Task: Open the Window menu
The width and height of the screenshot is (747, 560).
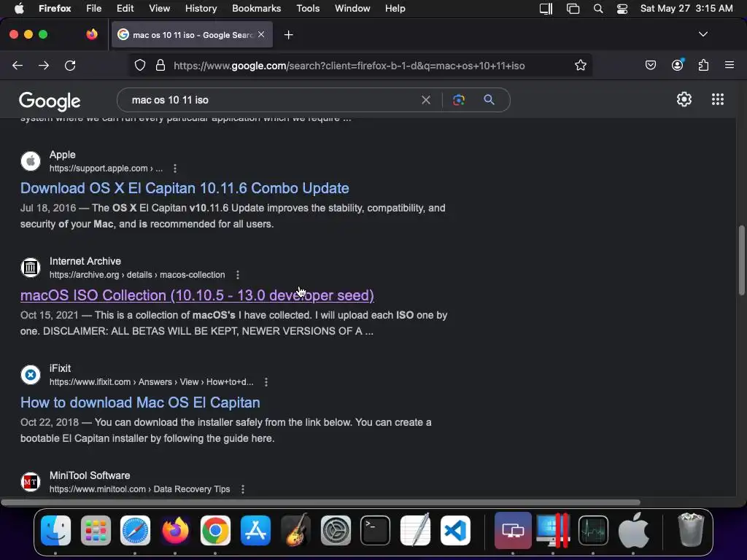Action: [x=352, y=9]
